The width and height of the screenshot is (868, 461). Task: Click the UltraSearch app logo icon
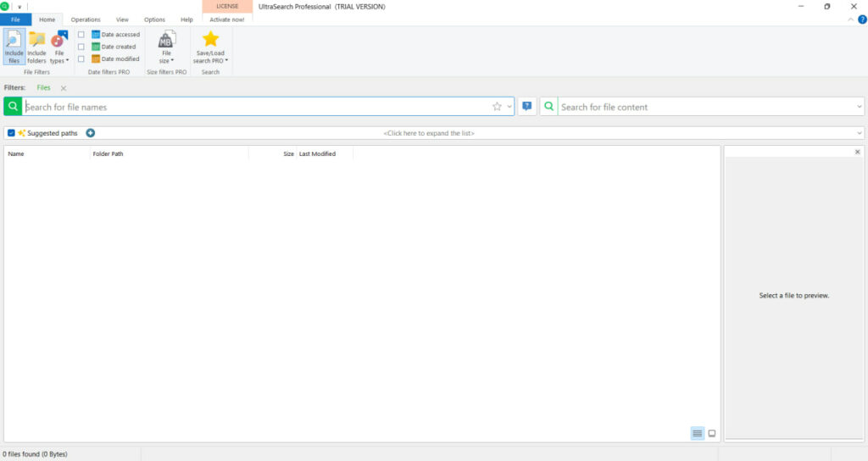coord(4,7)
